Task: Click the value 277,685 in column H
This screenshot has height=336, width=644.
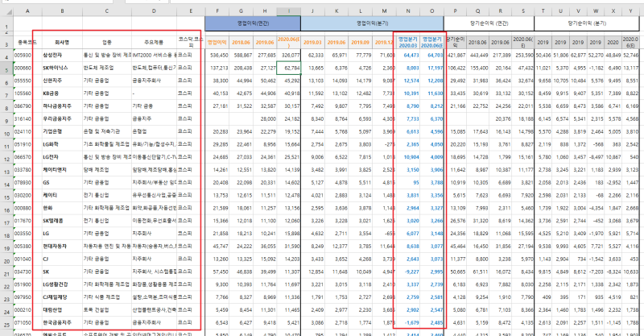Action: [266, 55]
